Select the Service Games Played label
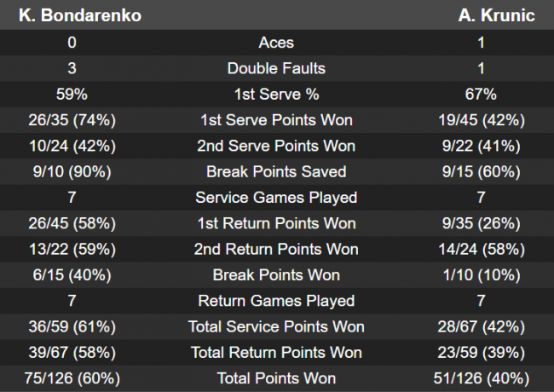554x392 pixels. (x=276, y=198)
